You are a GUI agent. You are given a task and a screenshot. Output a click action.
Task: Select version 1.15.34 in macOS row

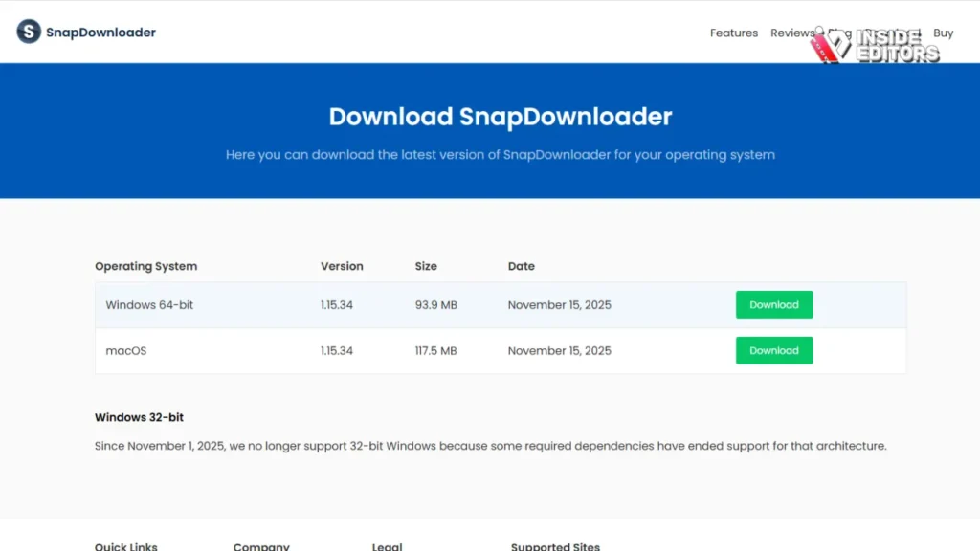pos(337,350)
